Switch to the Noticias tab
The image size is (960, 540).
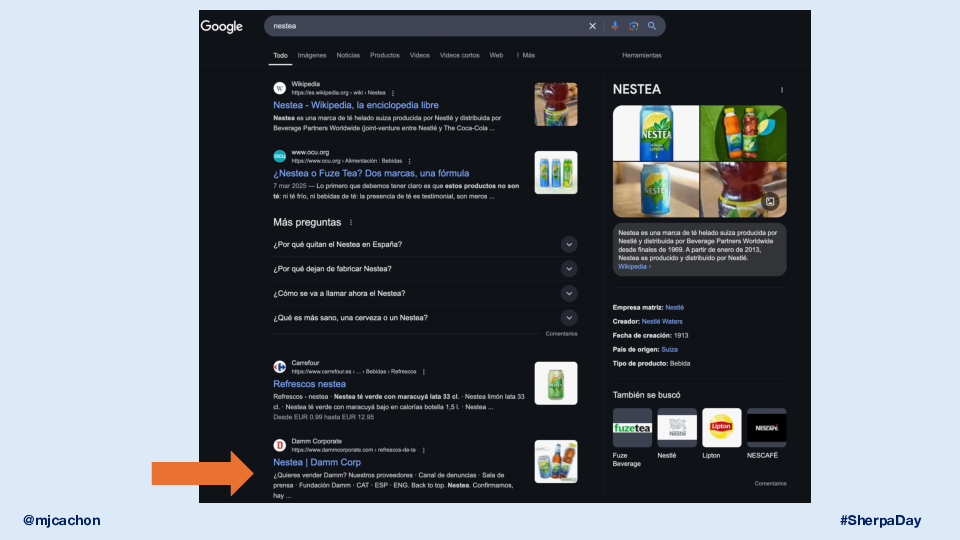pyautogui.click(x=348, y=55)
